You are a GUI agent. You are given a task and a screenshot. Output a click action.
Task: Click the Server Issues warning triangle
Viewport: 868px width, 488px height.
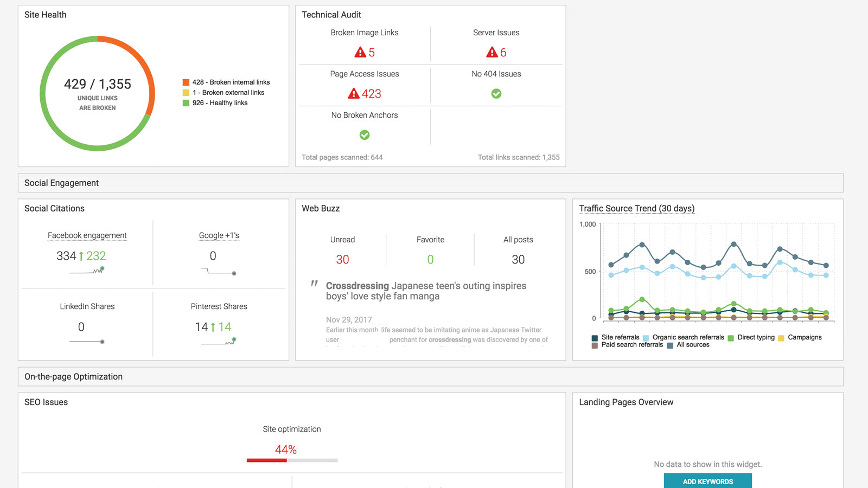coord(492,52)
